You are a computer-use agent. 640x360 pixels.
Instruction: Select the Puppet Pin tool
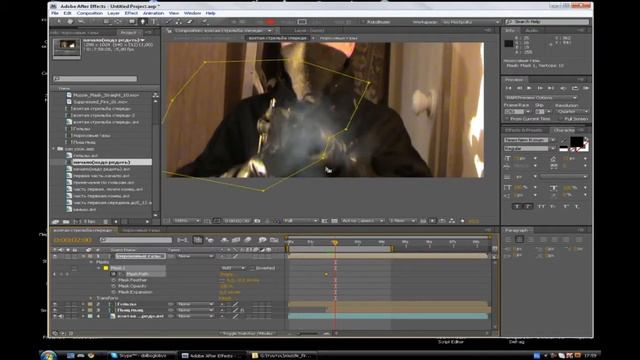(x=204, y=22)
